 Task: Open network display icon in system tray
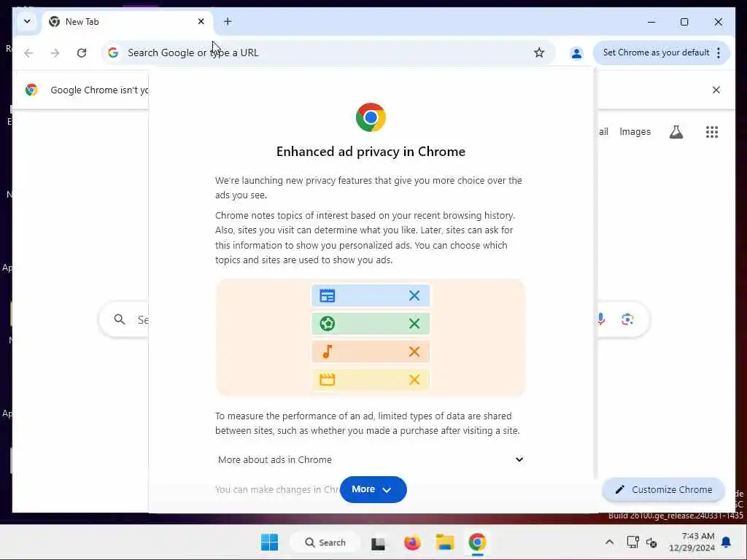632,542
